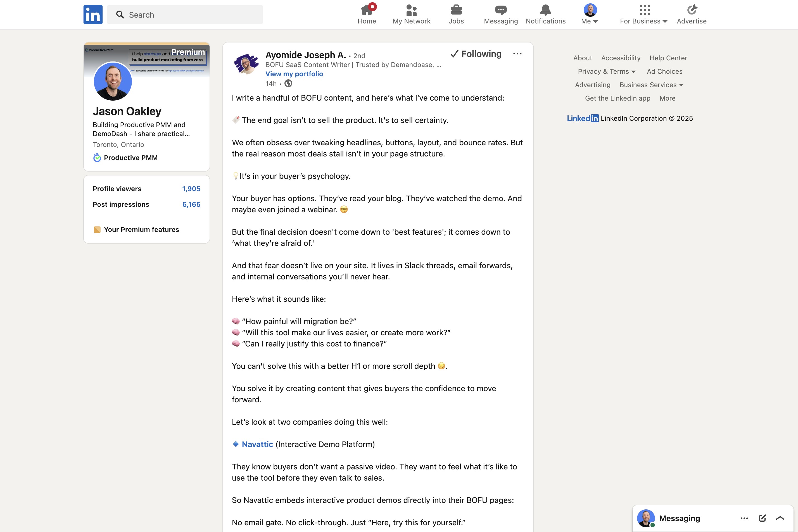Click the Advertise icon

click(692, 10)
